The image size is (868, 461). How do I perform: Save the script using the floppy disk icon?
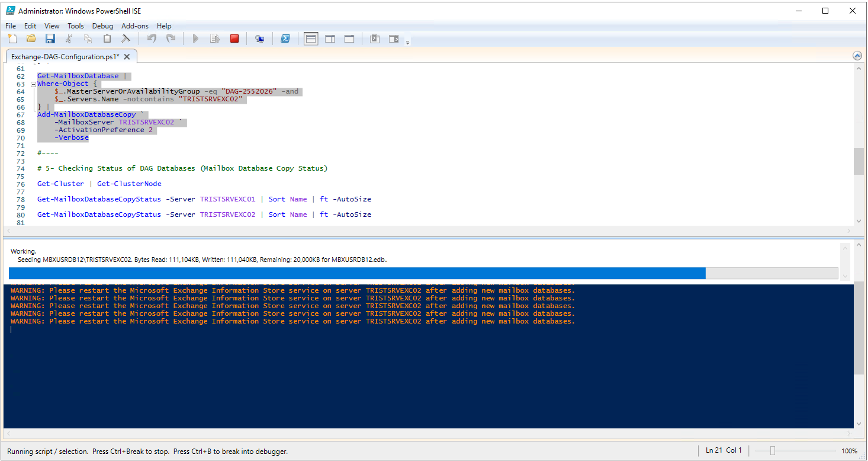click(50, 39)
